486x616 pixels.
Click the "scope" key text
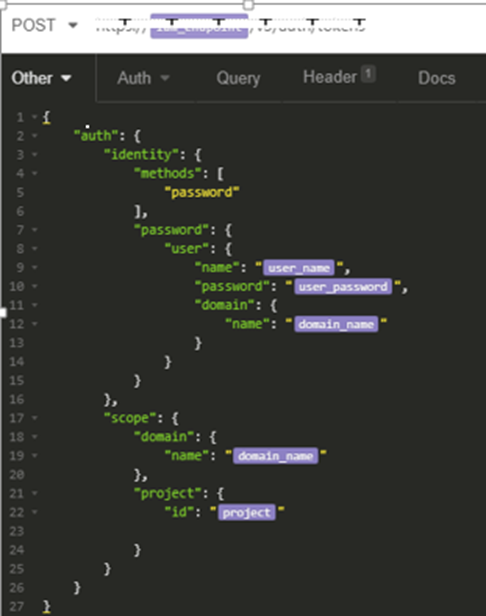pyautogui.click(x=130, y=418)
